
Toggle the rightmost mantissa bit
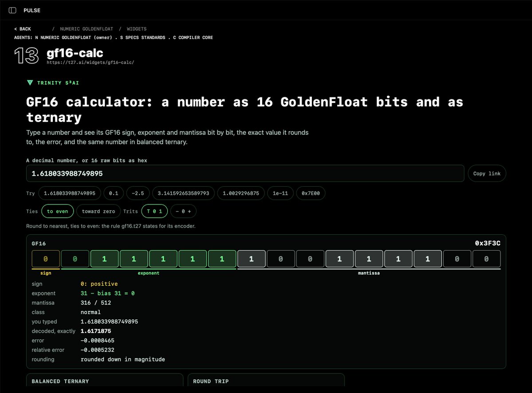point(487,259)
